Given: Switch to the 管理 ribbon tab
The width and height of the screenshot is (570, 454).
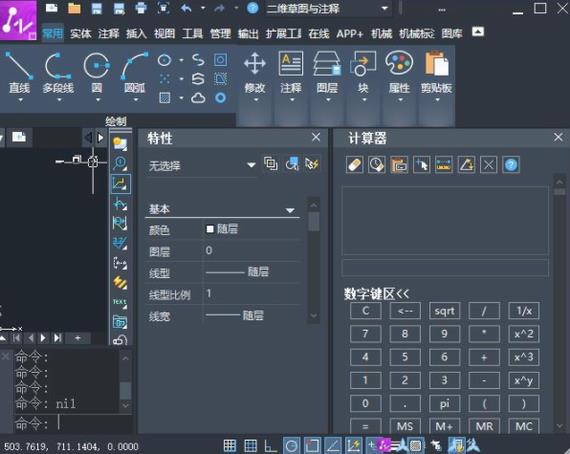Looking at the screenshot, I should click(x=220, y=34).
